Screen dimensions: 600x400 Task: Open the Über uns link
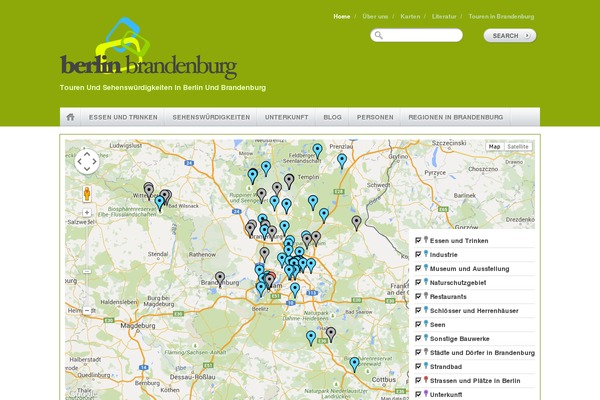tap(375, 16)
